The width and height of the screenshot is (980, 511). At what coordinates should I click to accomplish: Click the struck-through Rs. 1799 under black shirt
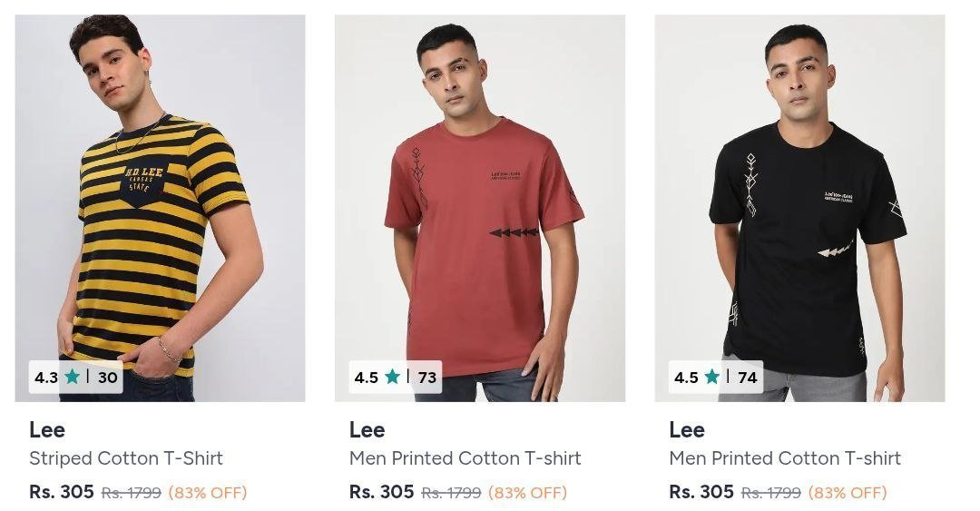coord(771,493)
